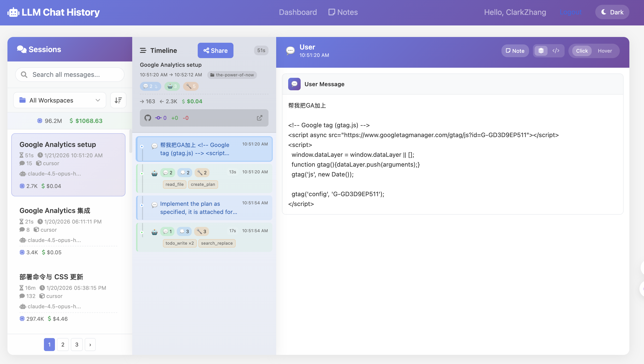
Task: Select the layers rendered view icon
Action: click(x=541, y=51)
